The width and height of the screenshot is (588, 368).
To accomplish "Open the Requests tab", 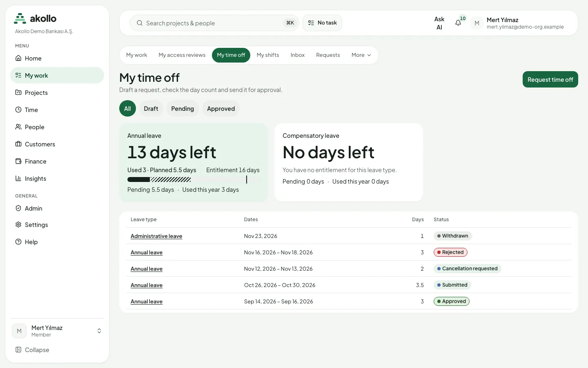I will click(x=328, y=55).
